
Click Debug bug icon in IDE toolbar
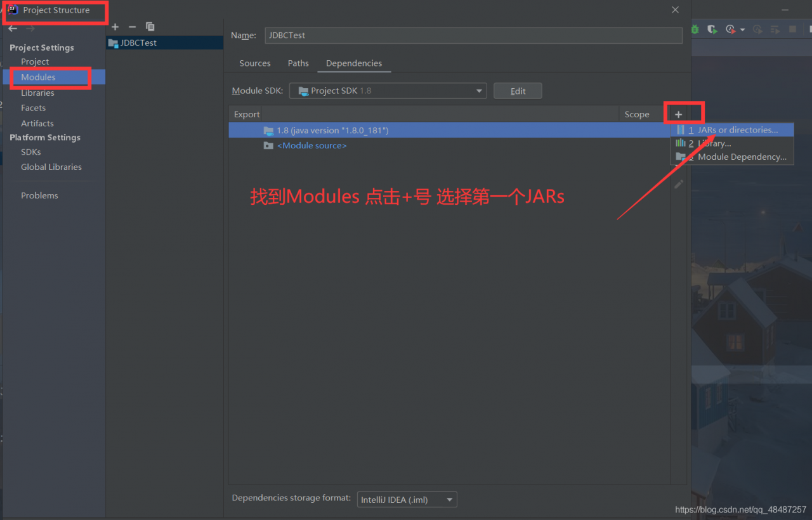(x=695, y=29)
